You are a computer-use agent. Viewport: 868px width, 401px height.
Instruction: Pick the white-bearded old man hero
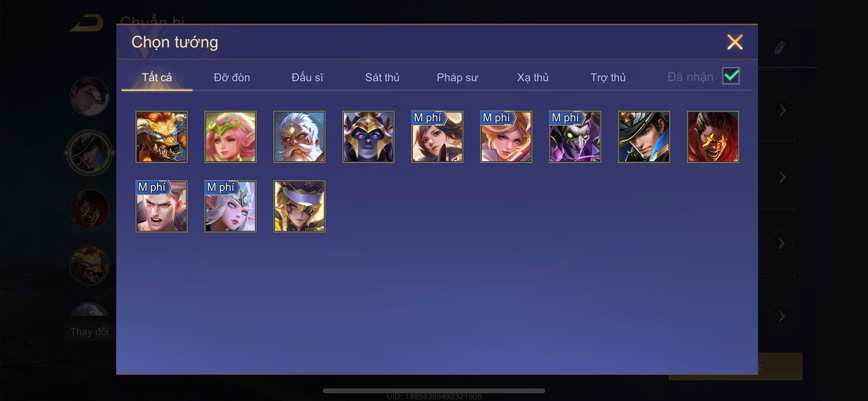pyautogui.click(x=299, y=137)
